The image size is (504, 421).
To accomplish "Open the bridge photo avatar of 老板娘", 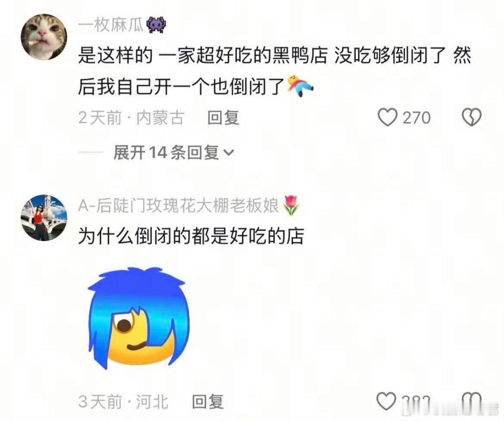I will [44, 218].
